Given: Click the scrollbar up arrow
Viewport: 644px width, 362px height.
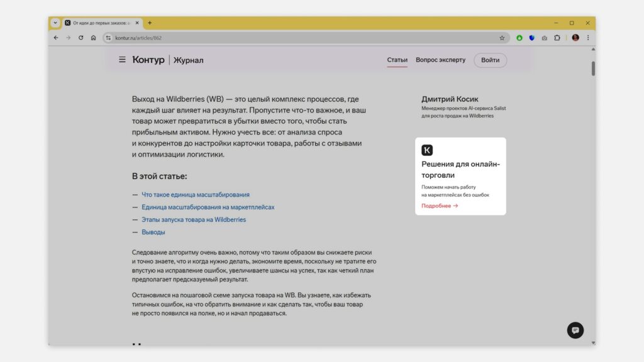Looking at the screenshot, I should [593, 49].
